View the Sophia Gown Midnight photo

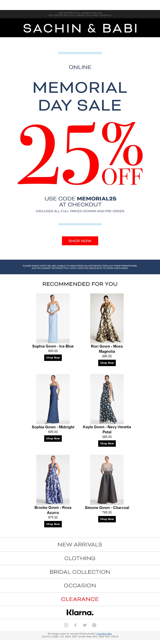(x=53, y=399)
